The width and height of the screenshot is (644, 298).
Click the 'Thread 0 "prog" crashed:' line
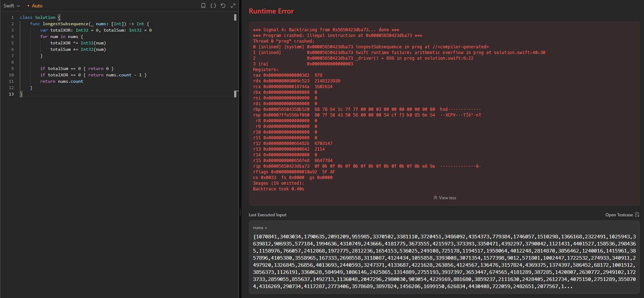tap(284, 41)
